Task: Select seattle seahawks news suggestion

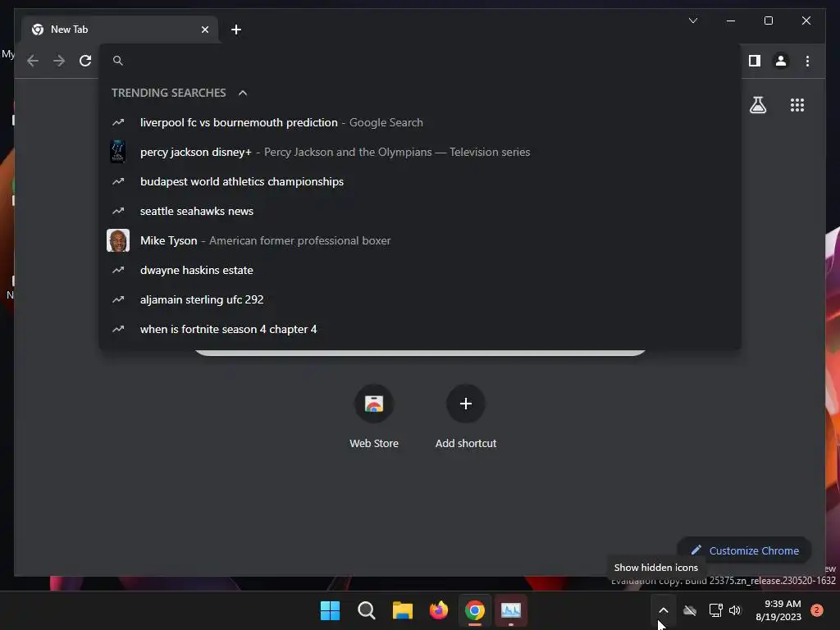Action: 420,211
